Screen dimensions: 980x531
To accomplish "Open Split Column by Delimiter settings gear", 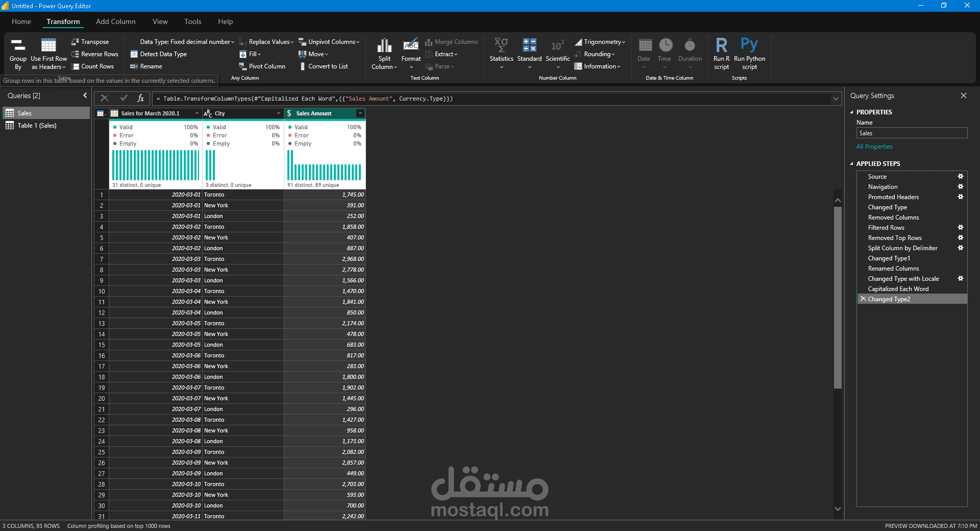I will click(960, 248).
